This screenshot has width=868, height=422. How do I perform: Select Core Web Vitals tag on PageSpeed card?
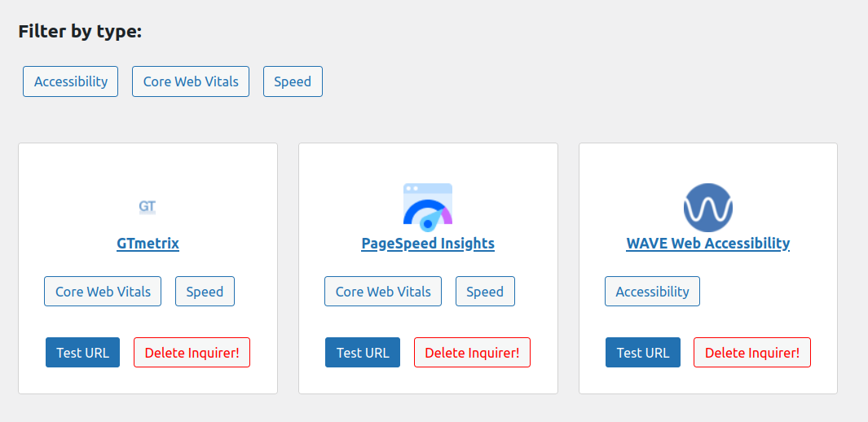coord(383,292)
